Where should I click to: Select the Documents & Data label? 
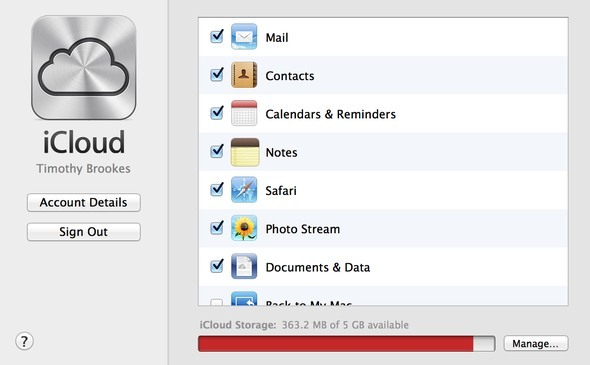318,268
